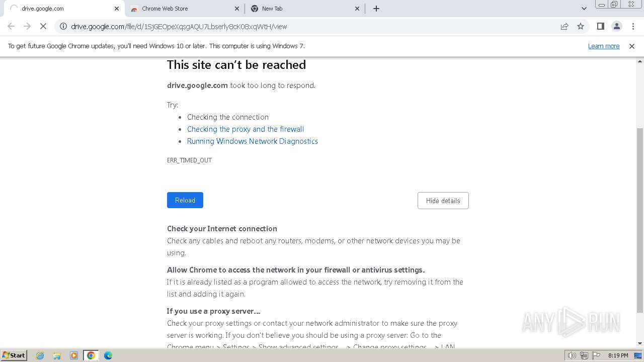Open the Chrome profile avatar
Image resolution: width=644 pixels, height=362 pixels.
click(617, 26)
